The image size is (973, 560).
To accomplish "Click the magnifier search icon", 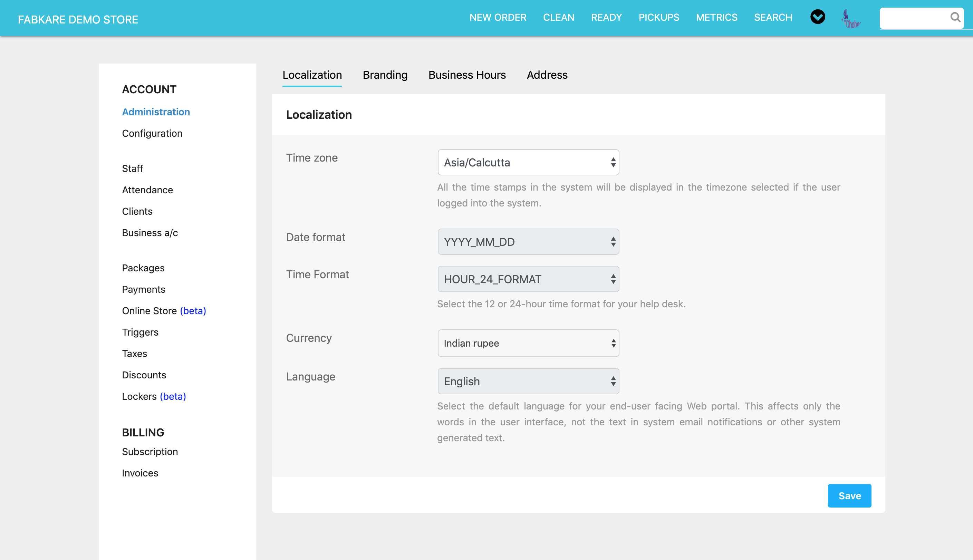I will [955, 17].
